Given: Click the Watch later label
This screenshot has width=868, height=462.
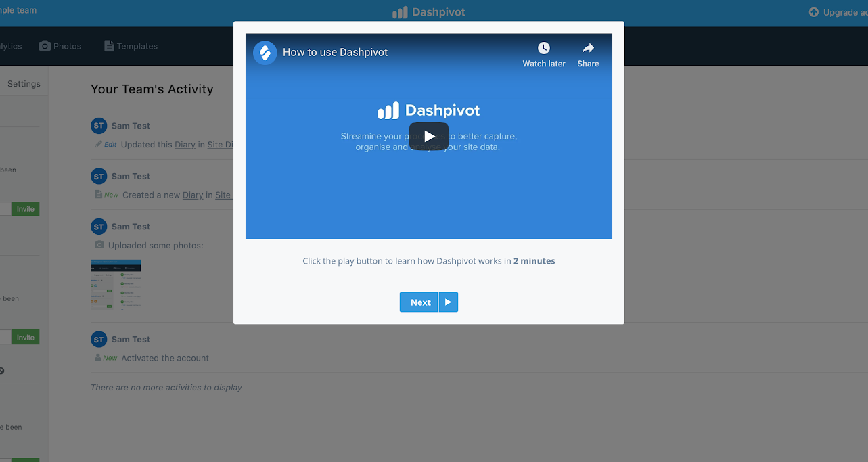Looking at the screenshot, I should pos(543,63).
